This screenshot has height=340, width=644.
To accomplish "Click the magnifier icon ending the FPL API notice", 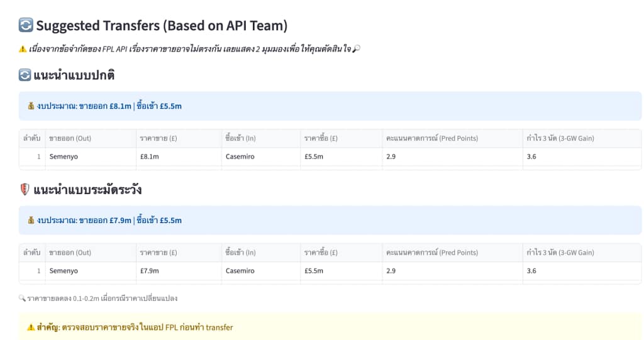I will pyautogui.click(x=357, y=49).
